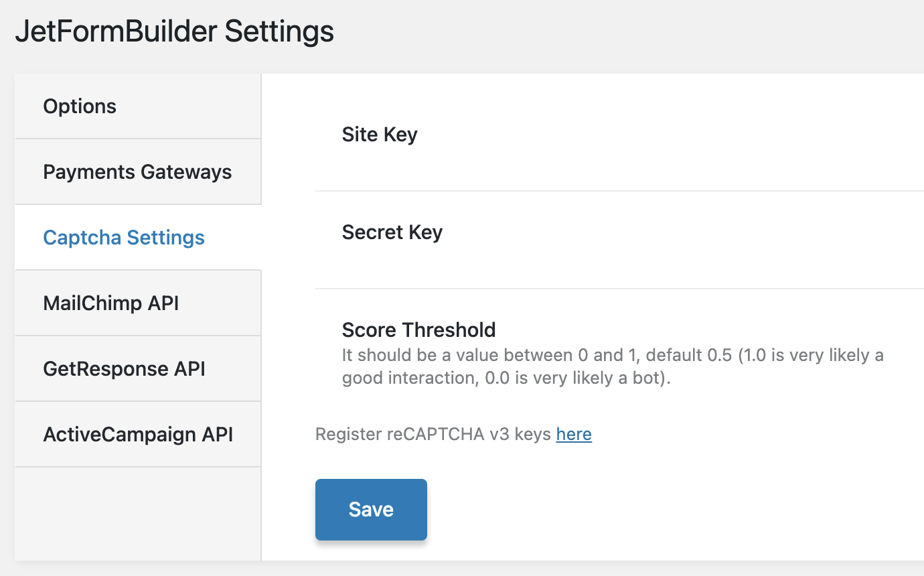Click the Score Threshold heading
924x576 pixels.
(419, 330)
